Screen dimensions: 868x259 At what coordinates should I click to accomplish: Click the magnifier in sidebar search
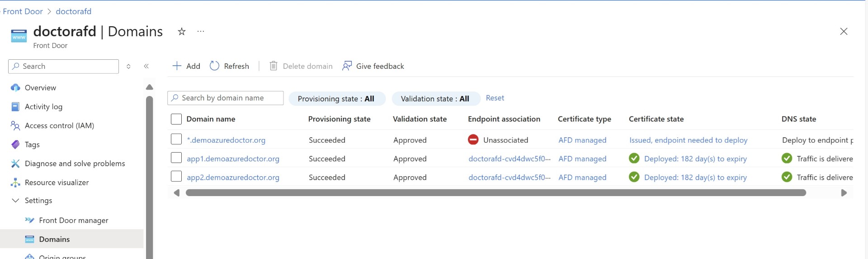pyautogui.click(x=16, y=66)
